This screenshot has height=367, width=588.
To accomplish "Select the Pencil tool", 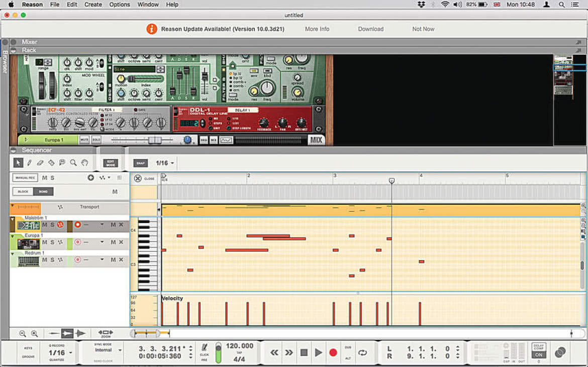I will pos(29,163).
